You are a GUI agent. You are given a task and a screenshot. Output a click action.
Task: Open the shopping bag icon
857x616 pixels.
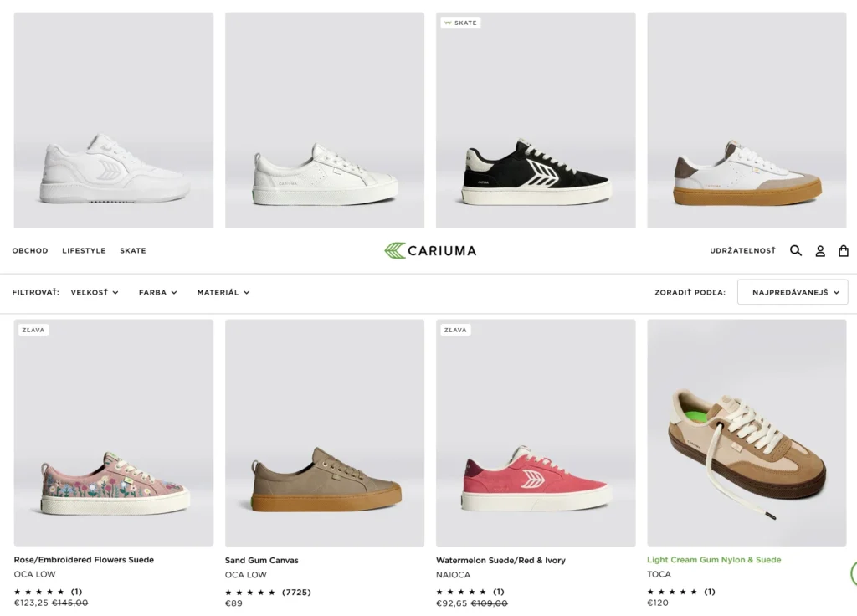844,250
